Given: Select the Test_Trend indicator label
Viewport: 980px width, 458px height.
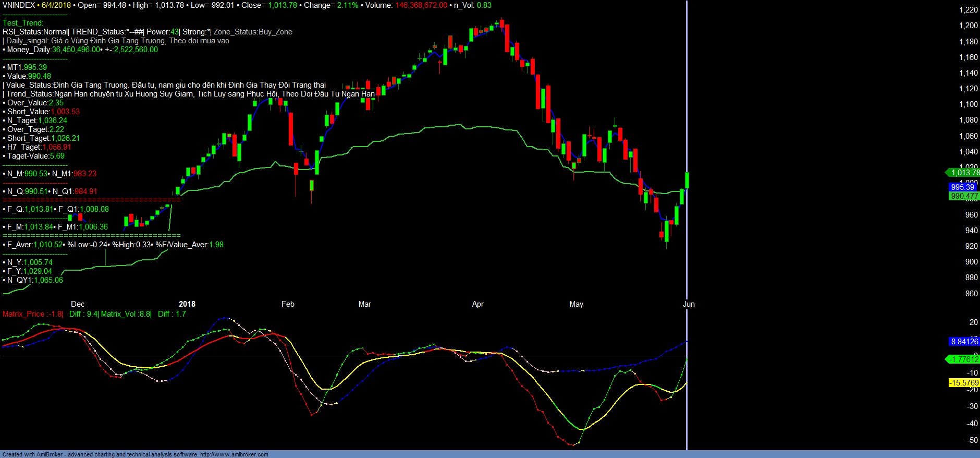Looking at the screenshot, I should (x=23, y=23).
